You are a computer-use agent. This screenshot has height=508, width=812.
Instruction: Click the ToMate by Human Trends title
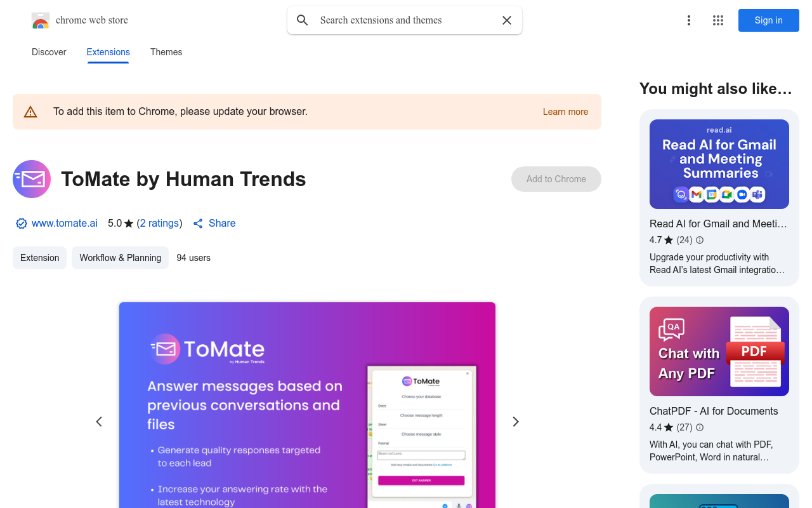coord(183,179)
